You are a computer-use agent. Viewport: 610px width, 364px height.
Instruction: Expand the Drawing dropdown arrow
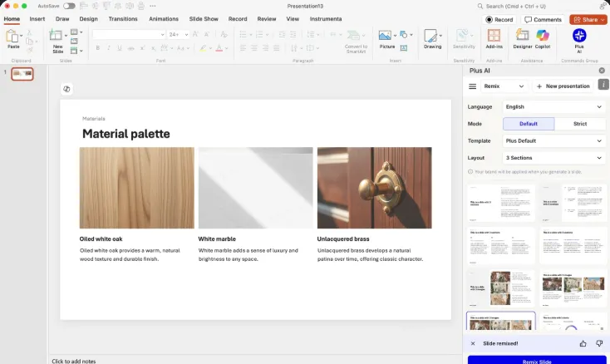(x=440, y=36)
